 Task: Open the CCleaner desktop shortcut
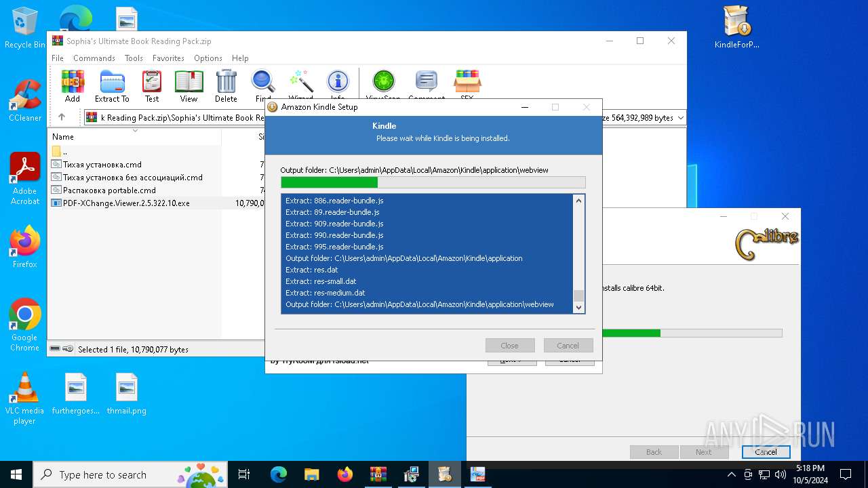coord(25,100)
